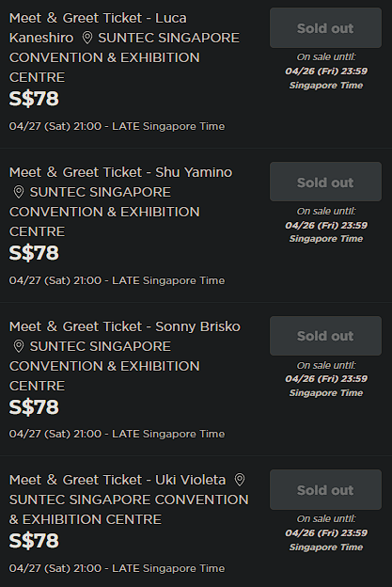392x587 pixels.
Task: Select S$78 price on Sonny Brisko ticket
Action: [34, 407]
